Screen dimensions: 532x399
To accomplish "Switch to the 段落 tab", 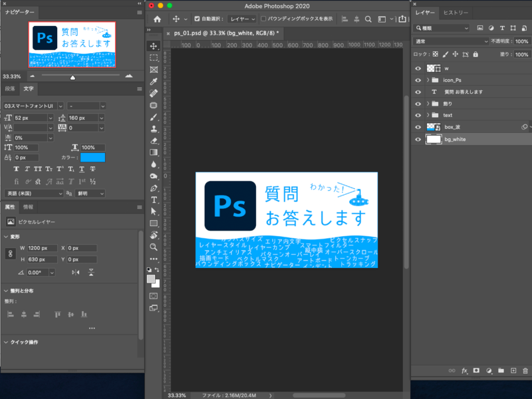I will (10, 88).
